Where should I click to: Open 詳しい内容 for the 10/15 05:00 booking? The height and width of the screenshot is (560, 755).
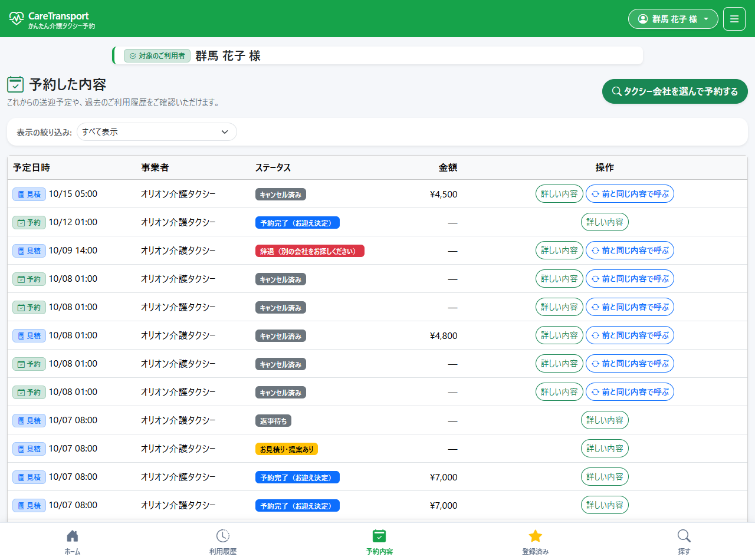point(559,194)
